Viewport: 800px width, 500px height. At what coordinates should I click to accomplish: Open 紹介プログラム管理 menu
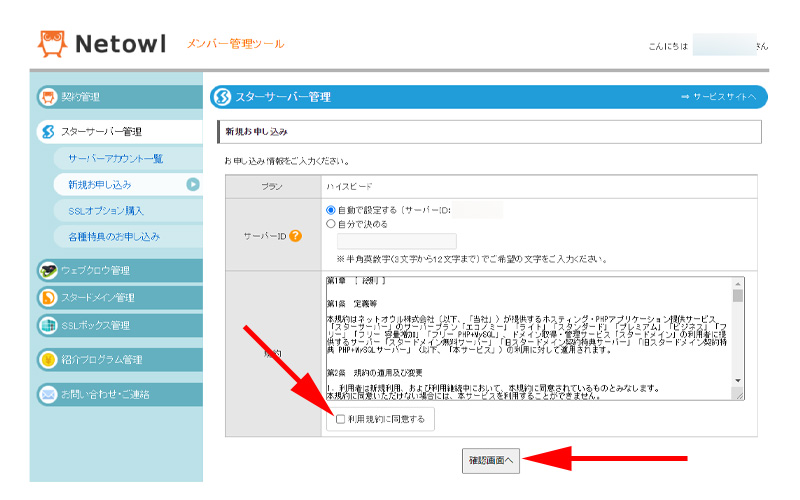pos(119,360)
